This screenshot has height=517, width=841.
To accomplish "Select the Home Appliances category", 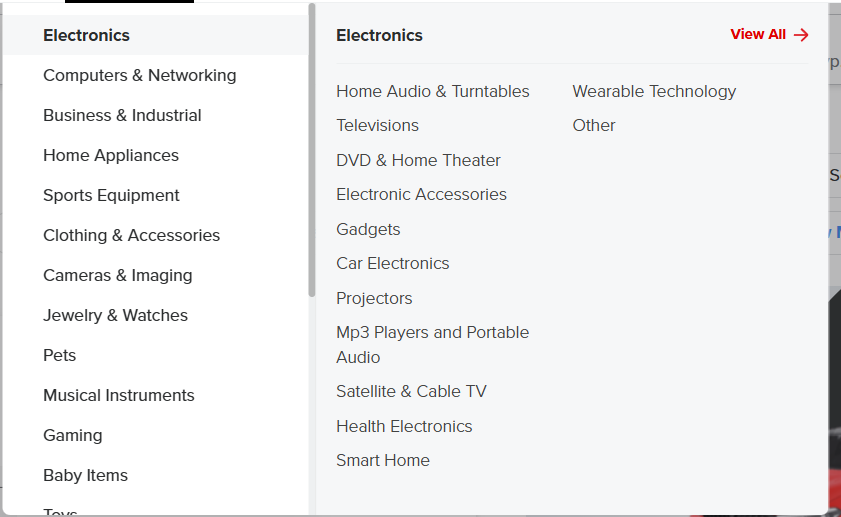I will [x=110, y=155].
